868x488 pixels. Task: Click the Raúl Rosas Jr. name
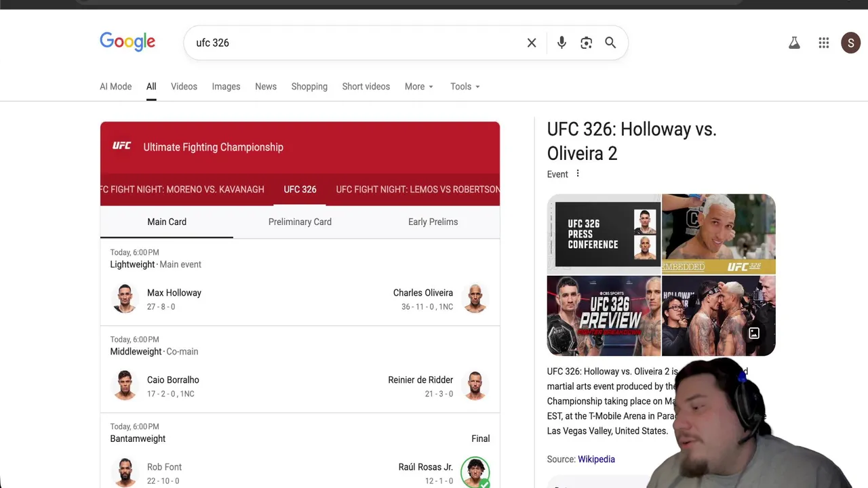click(x=425, y=467)
